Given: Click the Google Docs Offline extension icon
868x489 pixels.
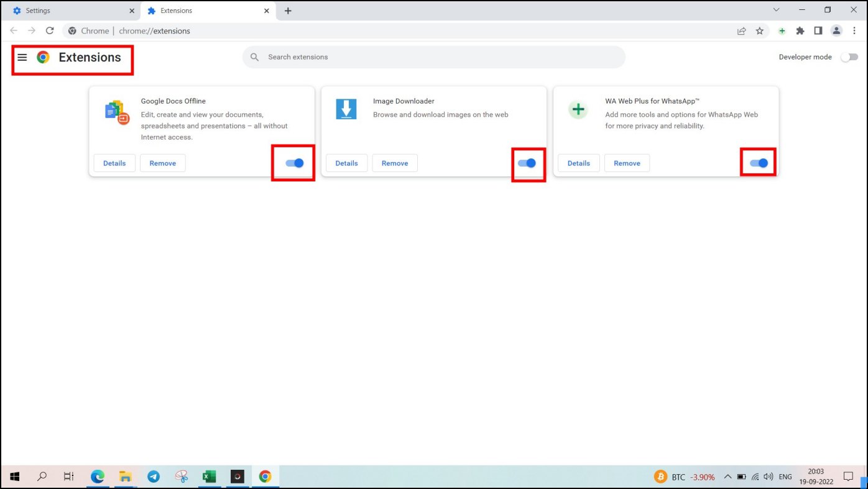Looking at the screenshot, I should [x=117, y=112].
